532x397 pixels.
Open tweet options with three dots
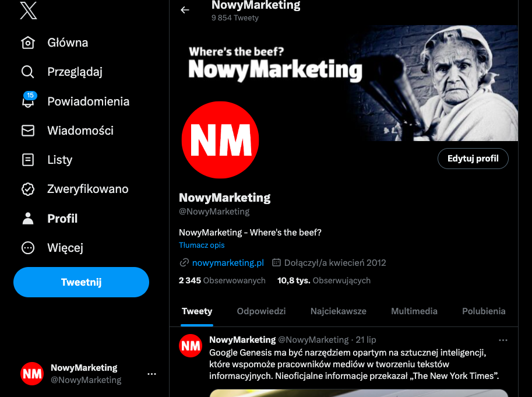(x=503, y=340)
